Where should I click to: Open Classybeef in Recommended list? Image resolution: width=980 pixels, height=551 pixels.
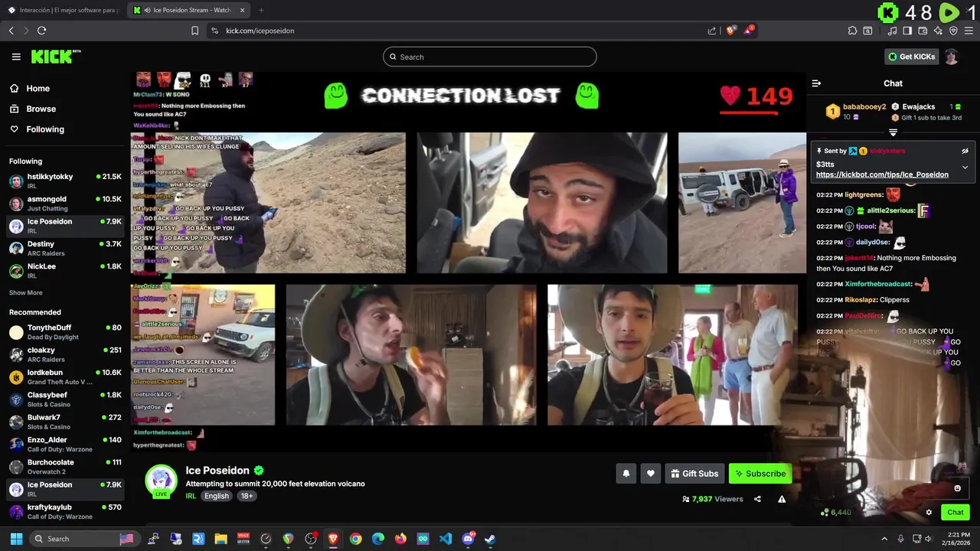tap(65, 399)
